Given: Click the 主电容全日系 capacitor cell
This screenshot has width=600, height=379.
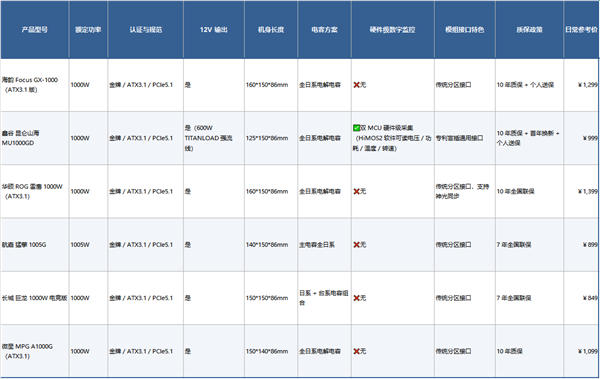Looking at the screenshot, I should click(x=324, y=245).
